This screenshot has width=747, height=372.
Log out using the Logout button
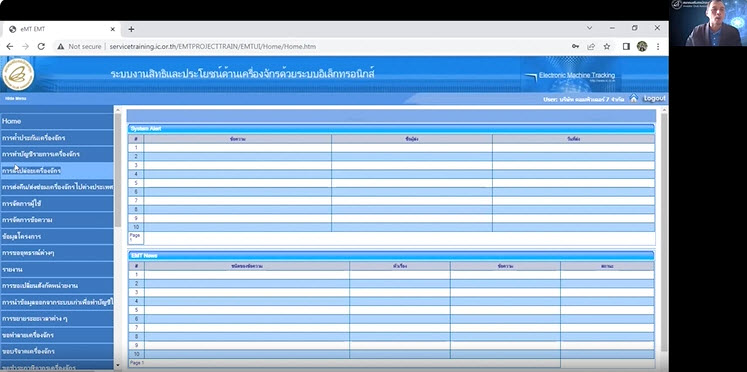pos(654,99)
